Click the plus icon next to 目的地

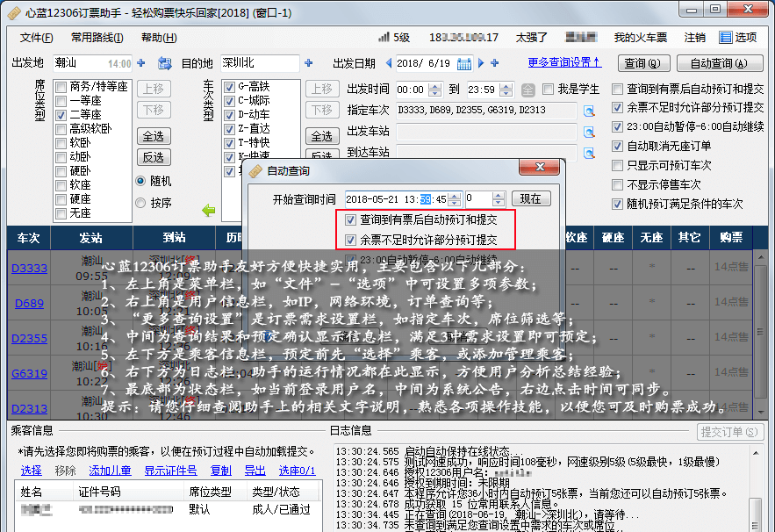click(307, 63)
